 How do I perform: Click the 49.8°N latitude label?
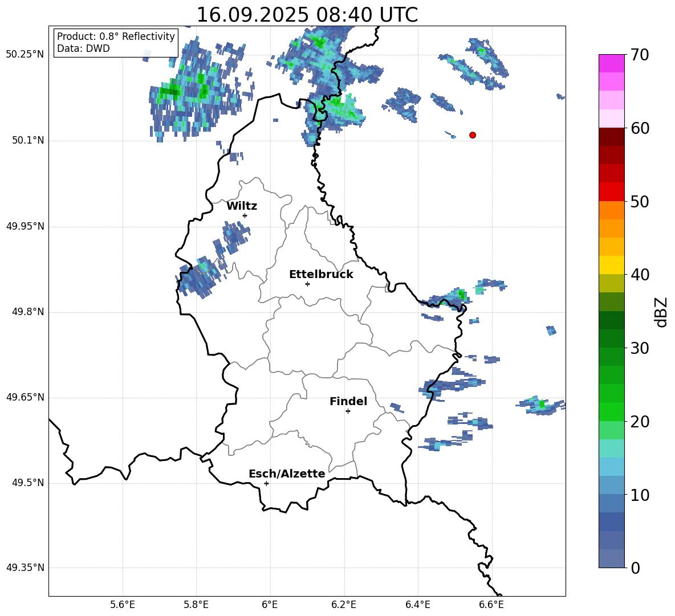click(27, 312)
